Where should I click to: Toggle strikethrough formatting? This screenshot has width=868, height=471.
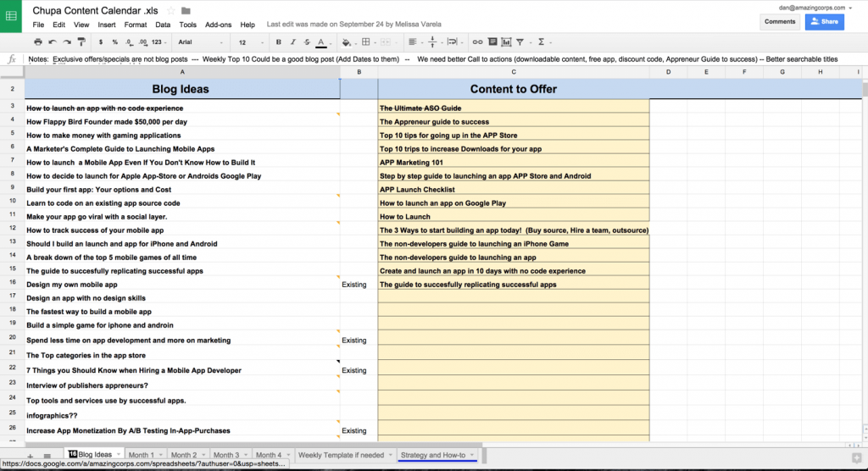pos(307,42)
